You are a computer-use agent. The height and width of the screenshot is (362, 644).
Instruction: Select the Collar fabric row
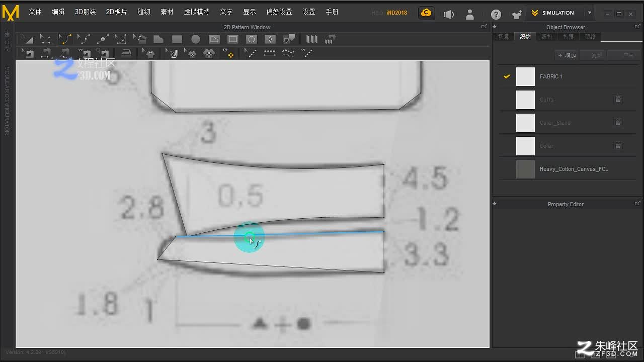click(567, 146)
